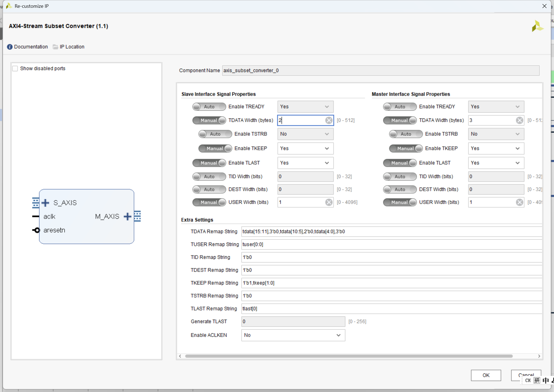Expand the Enable ACLKEN dropdown
Viewport: 554px width, 392px height.
(x=293, y=335)
